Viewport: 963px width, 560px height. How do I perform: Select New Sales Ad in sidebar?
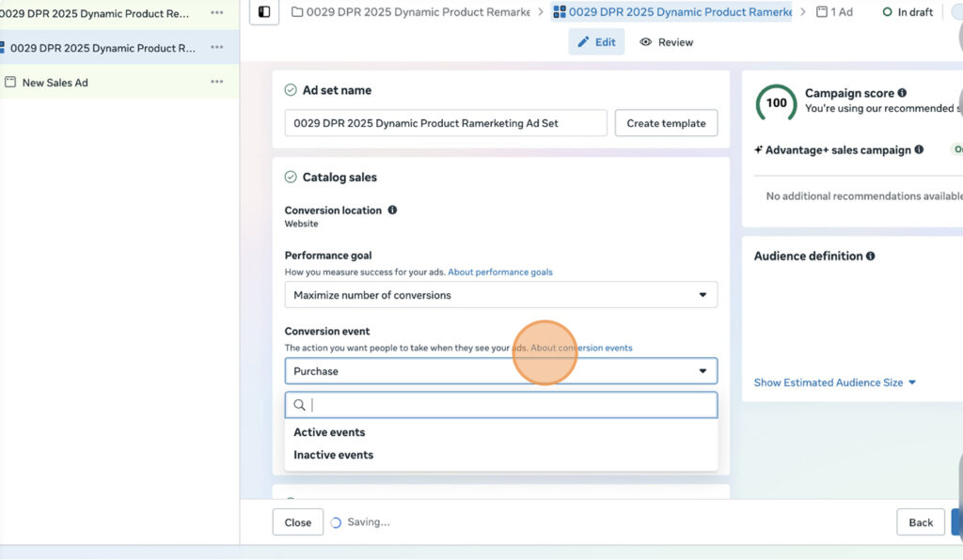tap(55, 83)
